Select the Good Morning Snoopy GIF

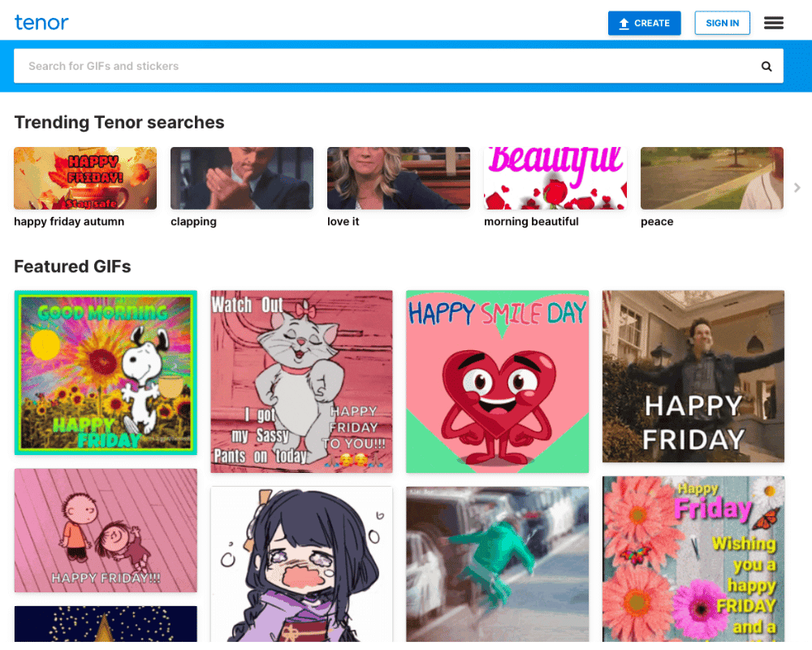point(106,372)
